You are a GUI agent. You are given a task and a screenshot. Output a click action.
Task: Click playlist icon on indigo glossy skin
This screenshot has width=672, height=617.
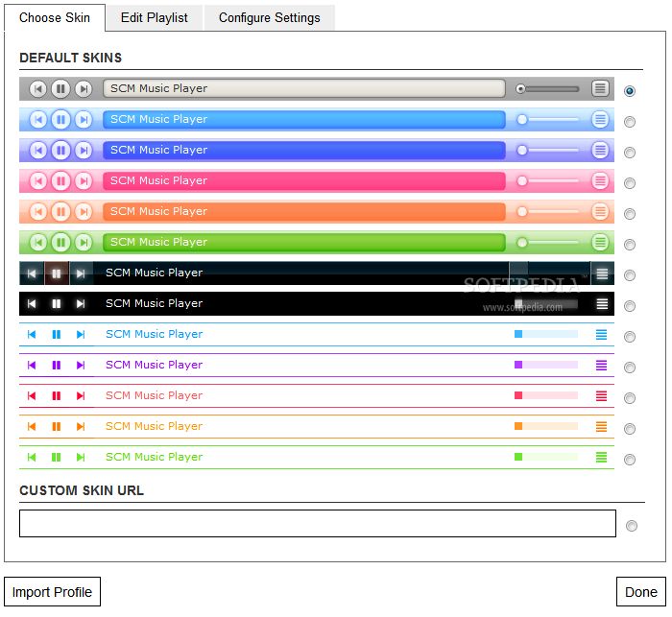[600, 151]
